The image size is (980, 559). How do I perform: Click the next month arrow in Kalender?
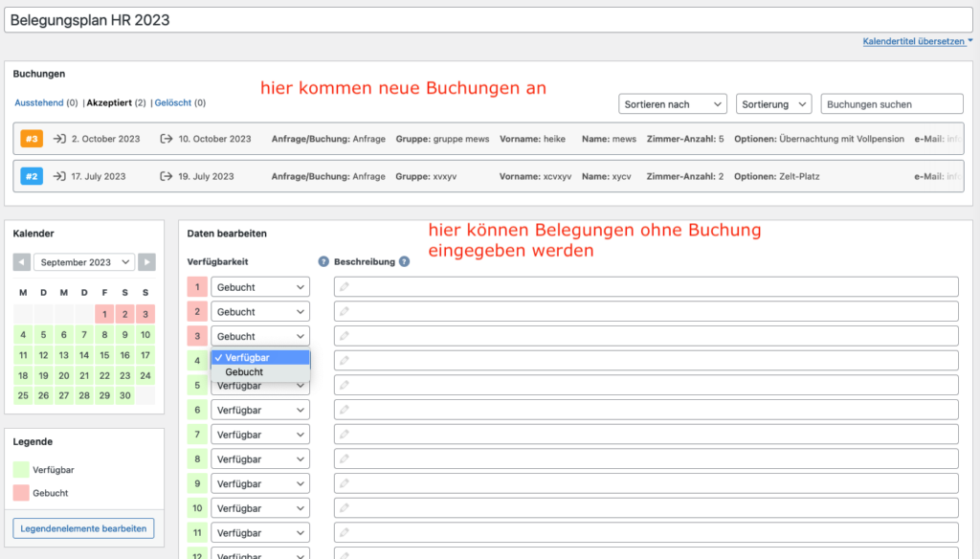[x=146, y=262]
